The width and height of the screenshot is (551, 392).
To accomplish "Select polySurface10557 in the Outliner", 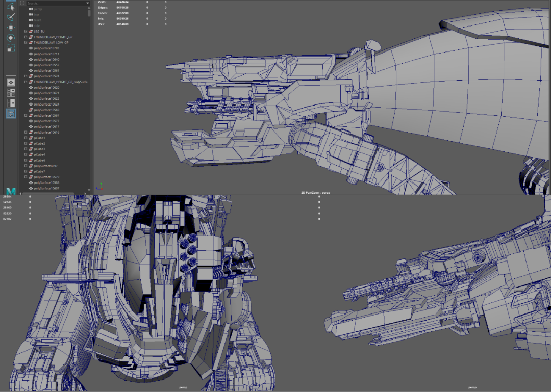I will click(46, 65).
